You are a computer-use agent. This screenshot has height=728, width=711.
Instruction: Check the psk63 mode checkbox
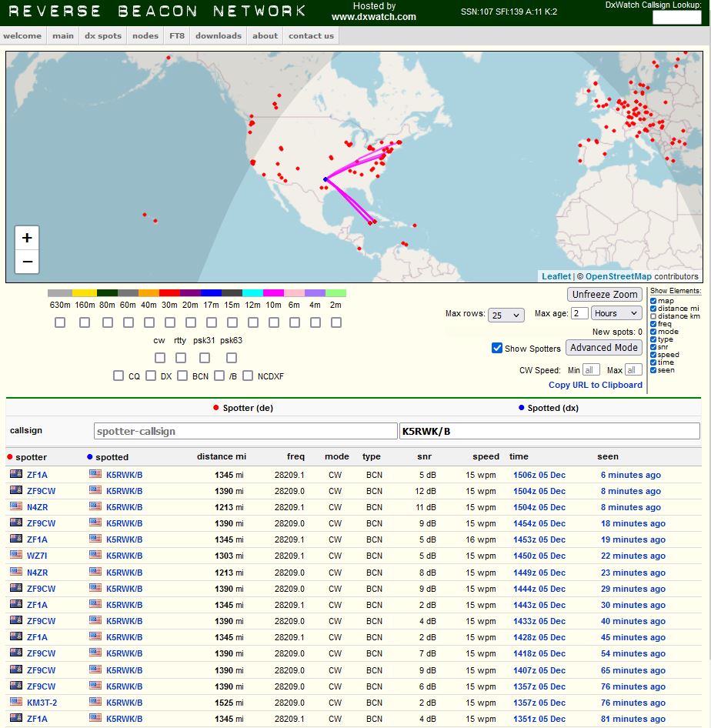pyautogui.click(x=232, y=358)
